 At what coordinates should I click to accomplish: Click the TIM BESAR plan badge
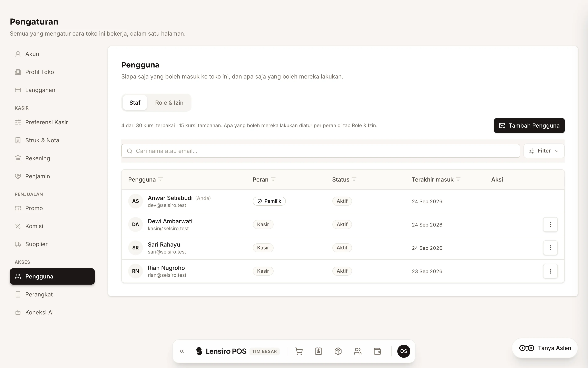point(264,351)
